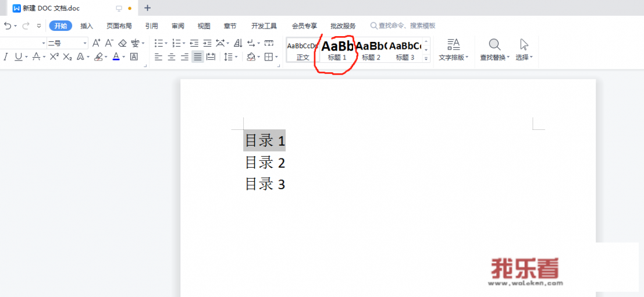644x297 pixels.
Task: Open the 会员专享 tab
Action: pos(304,26)
